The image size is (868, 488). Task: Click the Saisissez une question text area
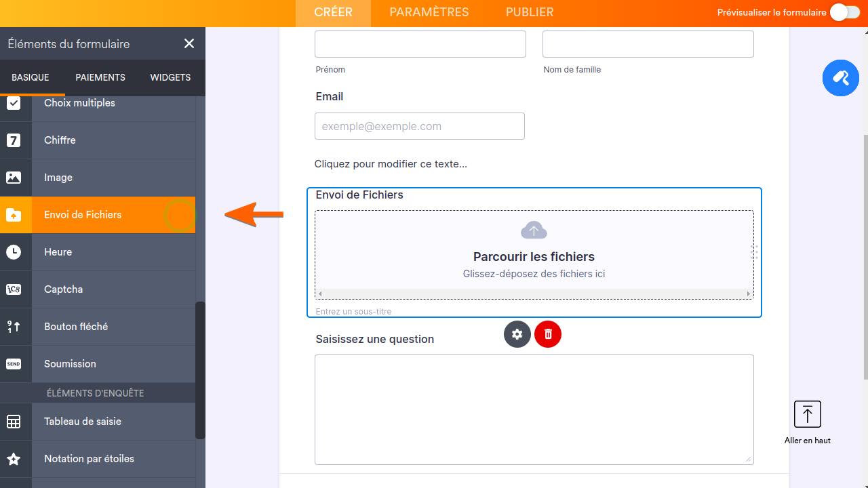point(534,410)
